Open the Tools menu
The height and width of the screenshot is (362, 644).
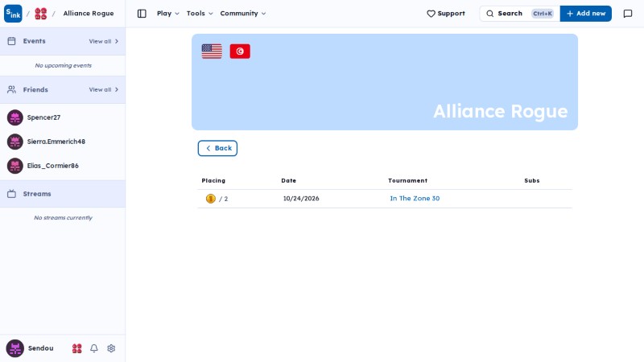[x=200, y=14]
